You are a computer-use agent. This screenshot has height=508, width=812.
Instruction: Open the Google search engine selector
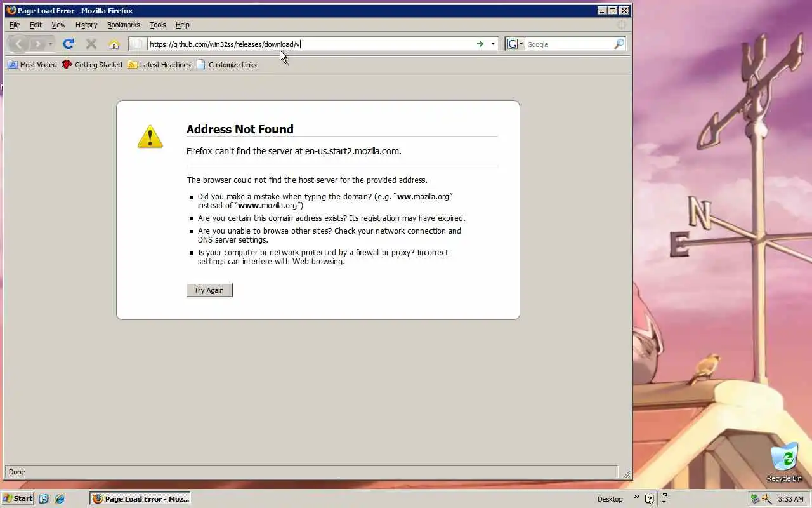point(515,44)
